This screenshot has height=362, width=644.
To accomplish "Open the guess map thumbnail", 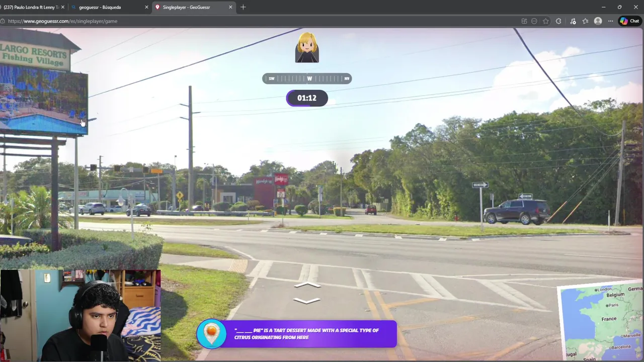I will click(600, 322).
